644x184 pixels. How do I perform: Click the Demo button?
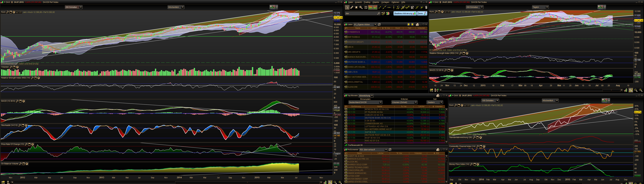tap(422, 13)
